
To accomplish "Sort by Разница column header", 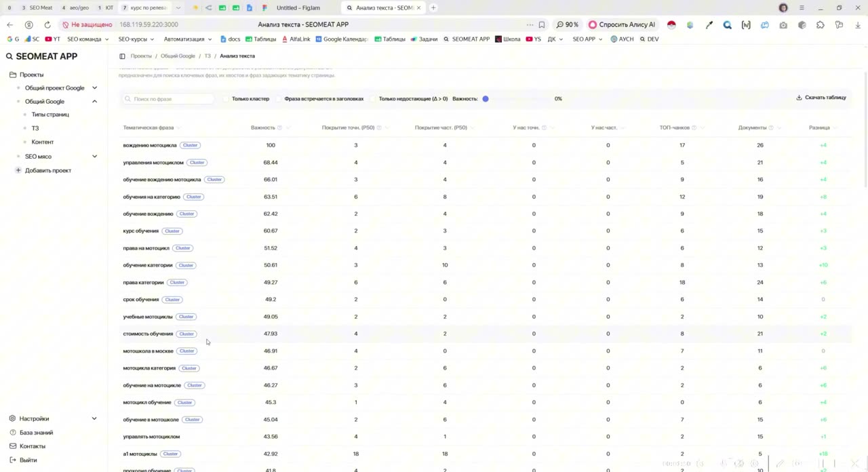I will click(819, 127).
